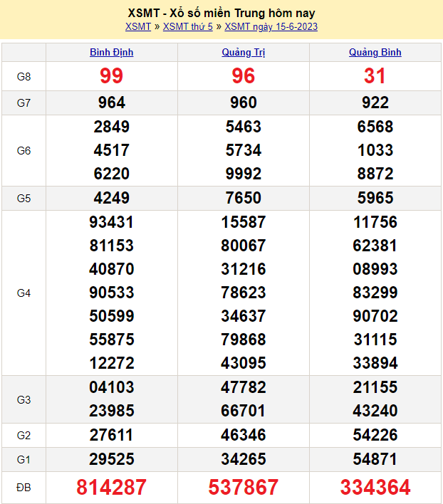Click G6 number 2849

pos(112,127)
